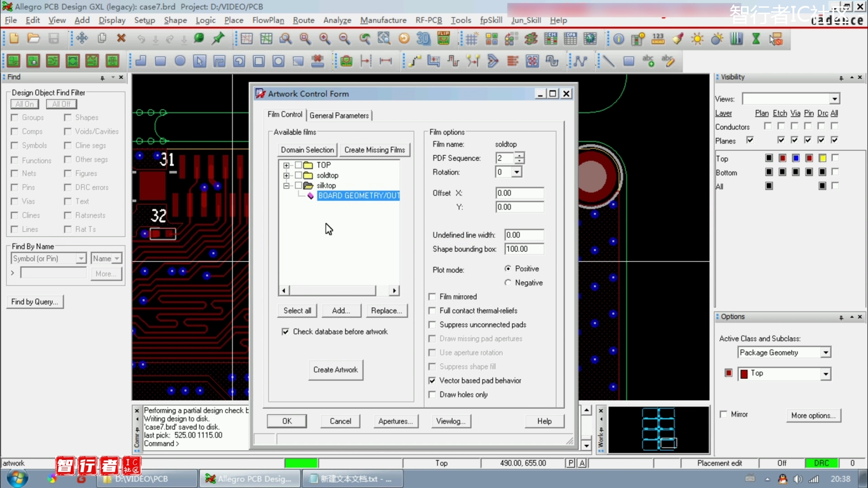Click the Copy tool icon
Viewport: 868px width, 488px height.
(x=102, y=38)
